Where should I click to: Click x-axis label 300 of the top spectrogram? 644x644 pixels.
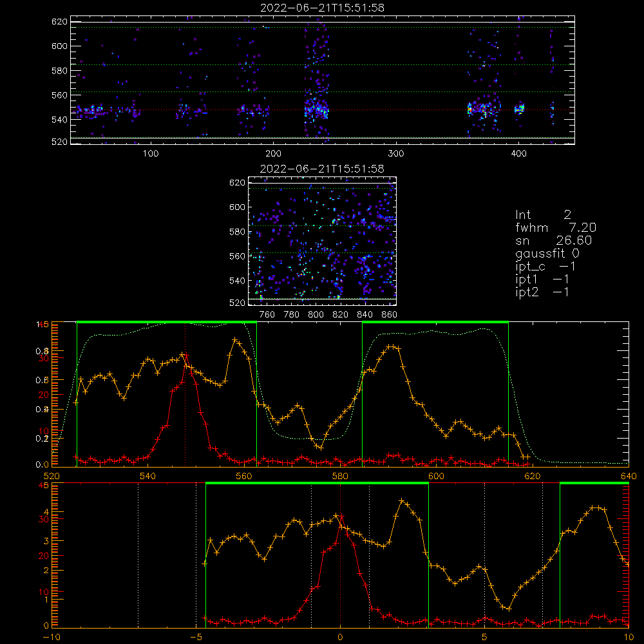pos(396,154)
